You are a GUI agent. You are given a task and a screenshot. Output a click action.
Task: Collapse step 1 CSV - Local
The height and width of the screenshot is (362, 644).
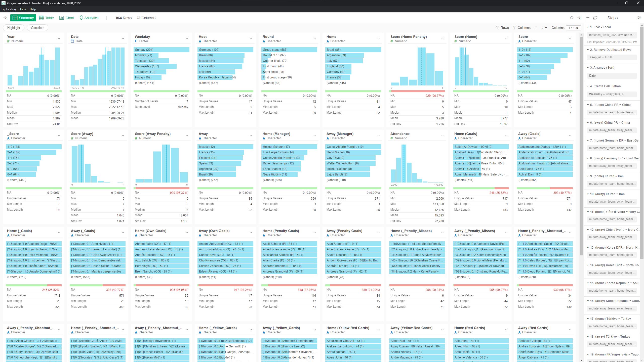[x=588, y=27]
